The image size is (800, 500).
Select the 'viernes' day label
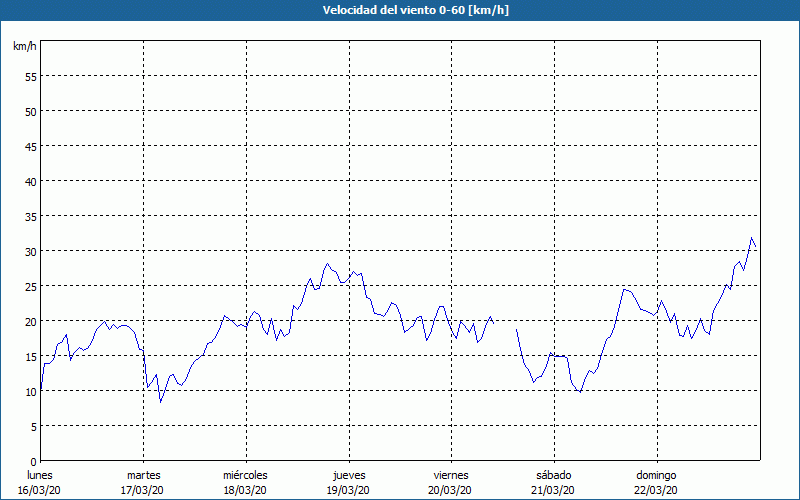[x=451, y=475]
